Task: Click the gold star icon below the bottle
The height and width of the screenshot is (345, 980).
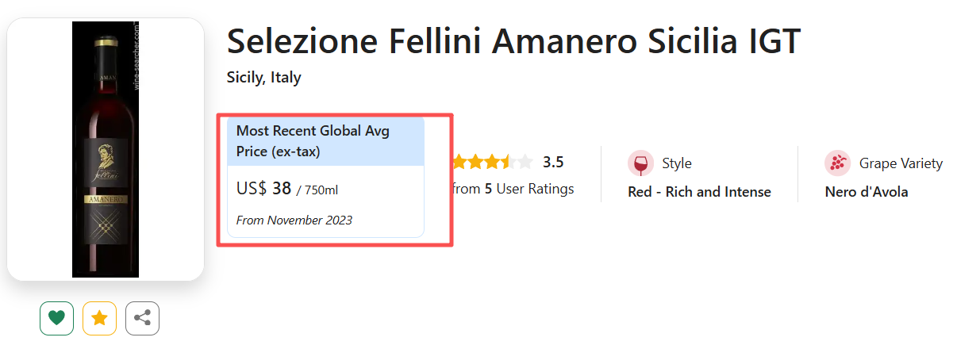Action: tap(99, 318)
